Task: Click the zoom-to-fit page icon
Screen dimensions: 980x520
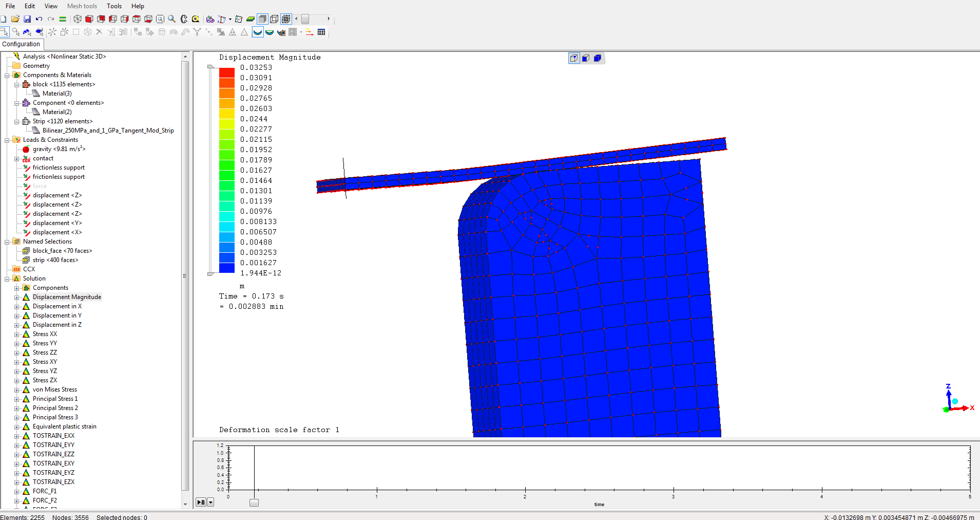Action: click(x=160, y=19)
